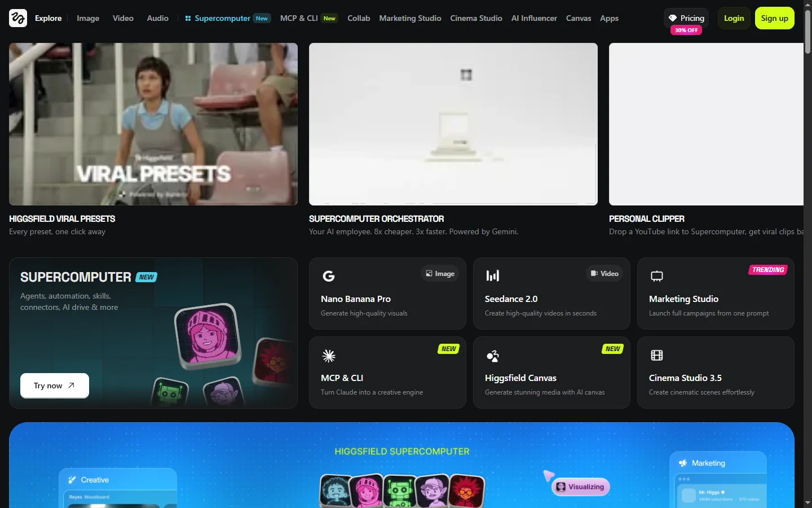Screen dimensions: 812x508
Task: Click the Higgsfield Canvas shapes icon
Action: 493,356
